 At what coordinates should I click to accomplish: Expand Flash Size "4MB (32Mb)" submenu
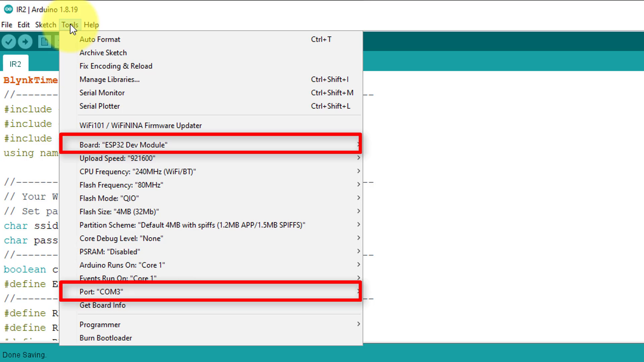pos(211,212)
